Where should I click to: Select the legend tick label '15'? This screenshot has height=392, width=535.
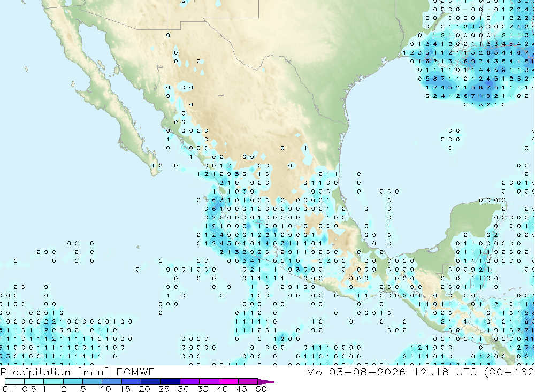125,389
